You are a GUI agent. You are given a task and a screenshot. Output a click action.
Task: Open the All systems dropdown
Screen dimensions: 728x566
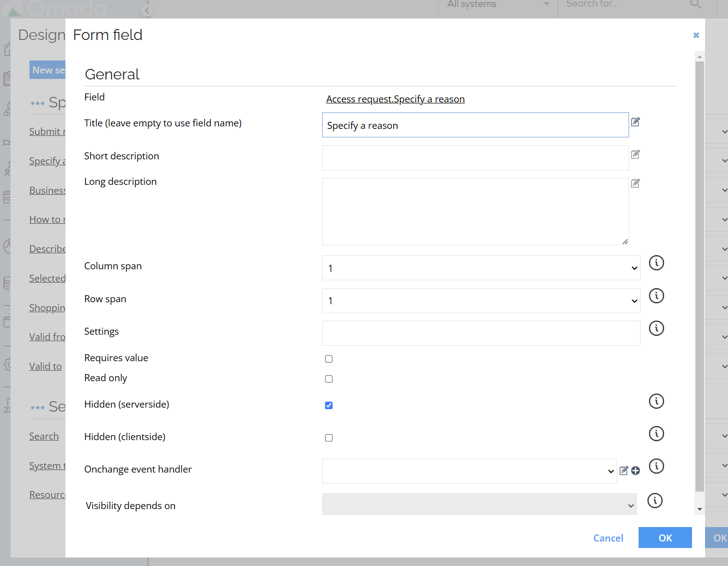click(498, 5)
